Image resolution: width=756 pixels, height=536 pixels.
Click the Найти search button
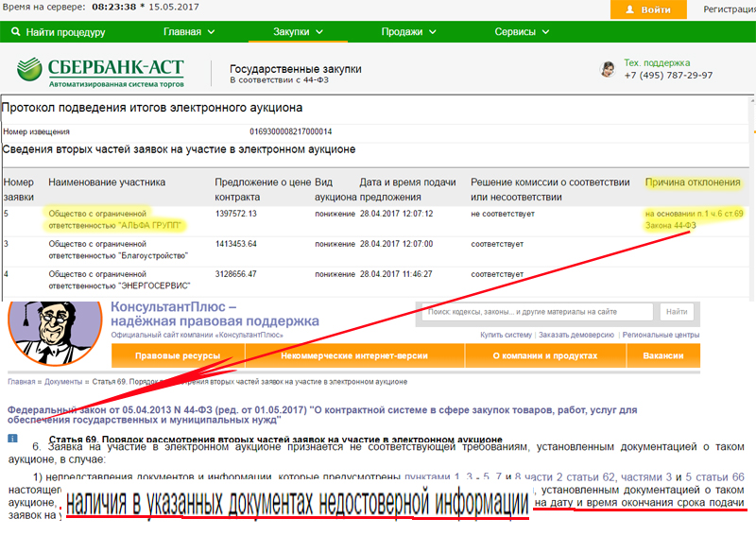[x=677, y=312]
